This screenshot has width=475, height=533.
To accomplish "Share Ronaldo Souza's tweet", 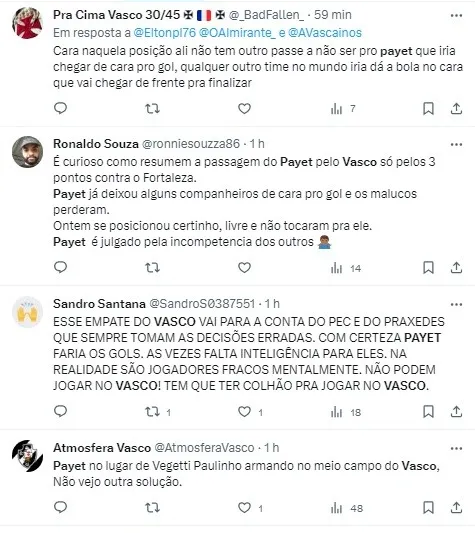I will pos(456,268).
